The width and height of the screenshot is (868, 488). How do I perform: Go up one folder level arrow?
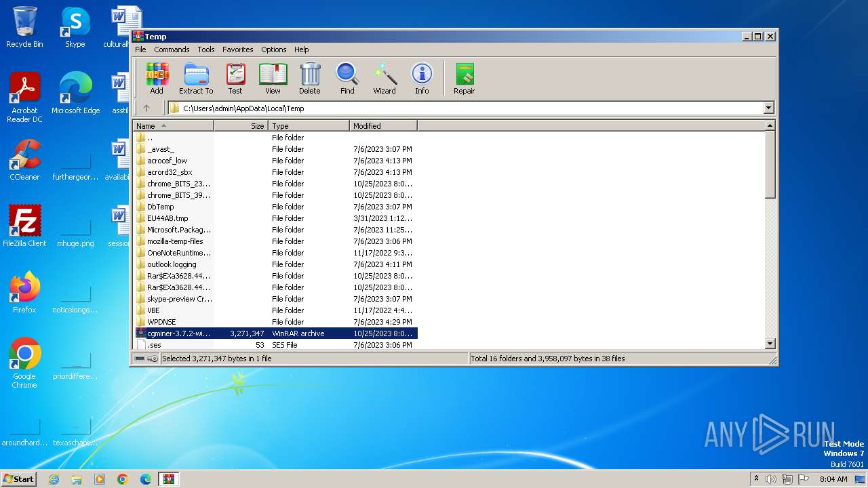pos(146,108)
